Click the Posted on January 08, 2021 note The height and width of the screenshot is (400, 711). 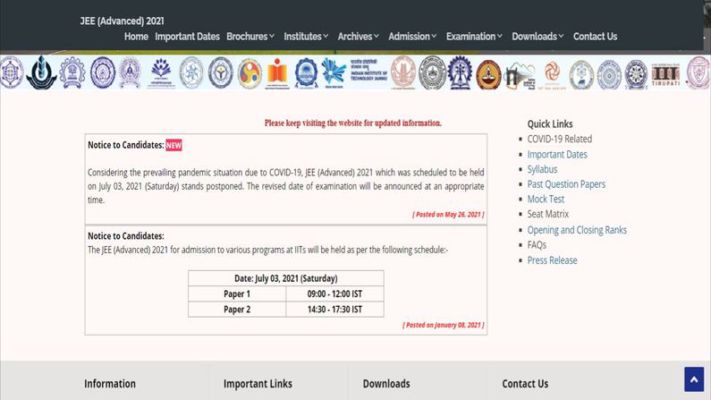pyautogui.click(x=443, y=325)
